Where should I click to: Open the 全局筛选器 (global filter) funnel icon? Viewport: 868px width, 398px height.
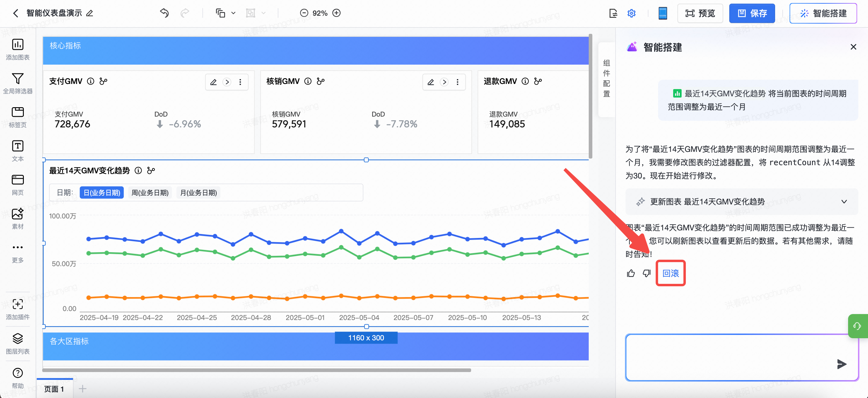(17, 79)
